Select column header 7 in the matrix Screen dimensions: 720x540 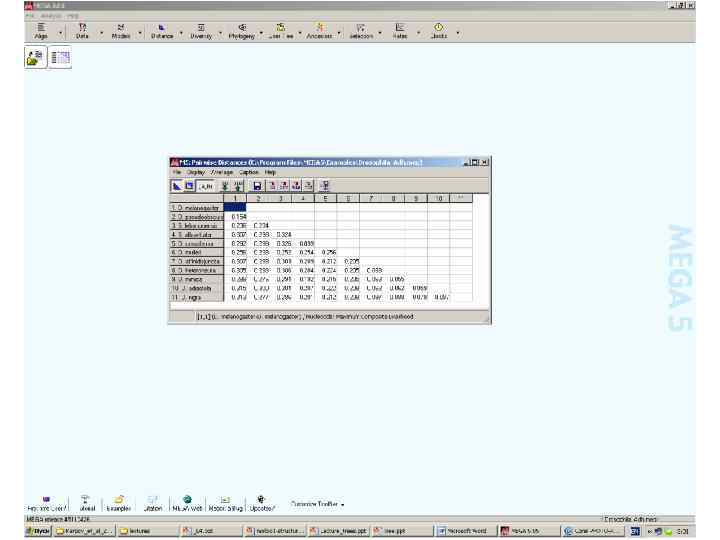tap(371, 198)
